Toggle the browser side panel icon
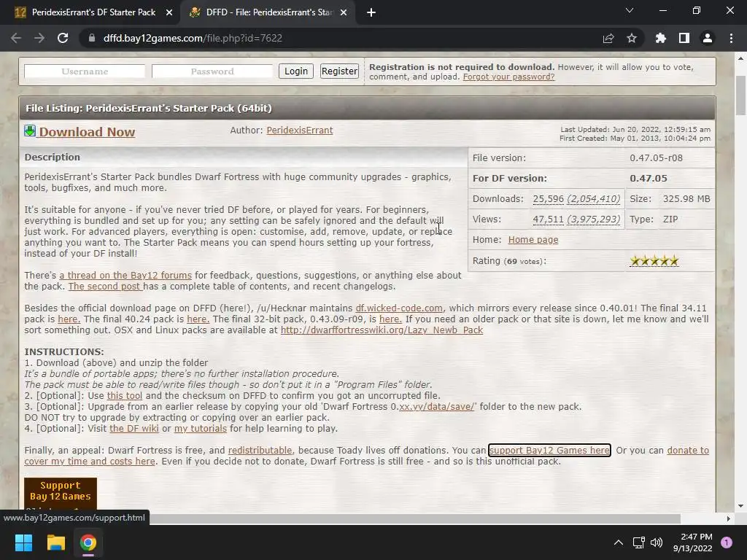 tap(684, 38)
